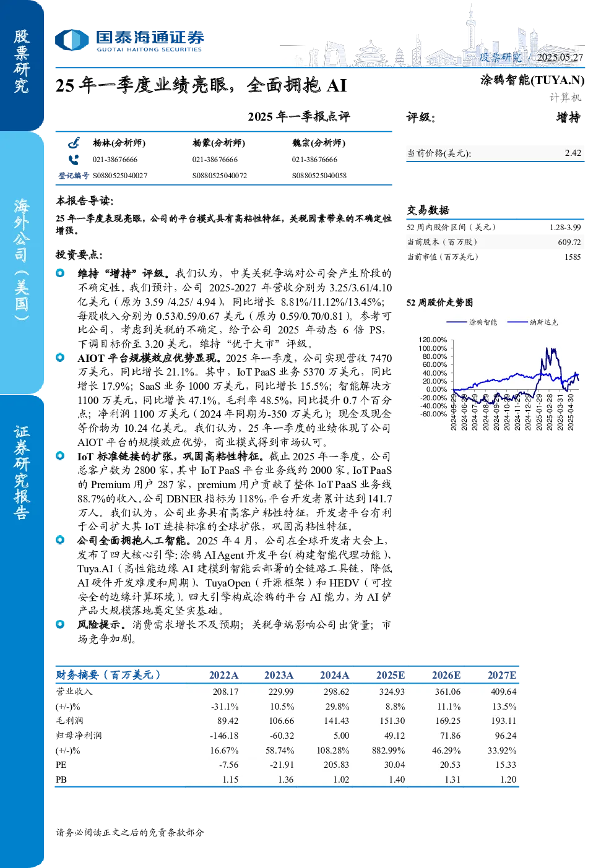
Task: Click the 证券研究报告 sidebar label
Action: (x=22, y=472)
